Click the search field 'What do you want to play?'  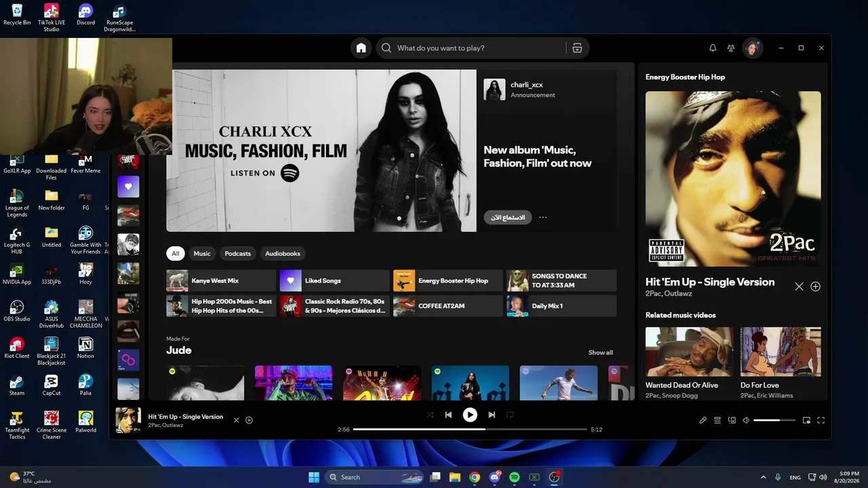(471, 48)
